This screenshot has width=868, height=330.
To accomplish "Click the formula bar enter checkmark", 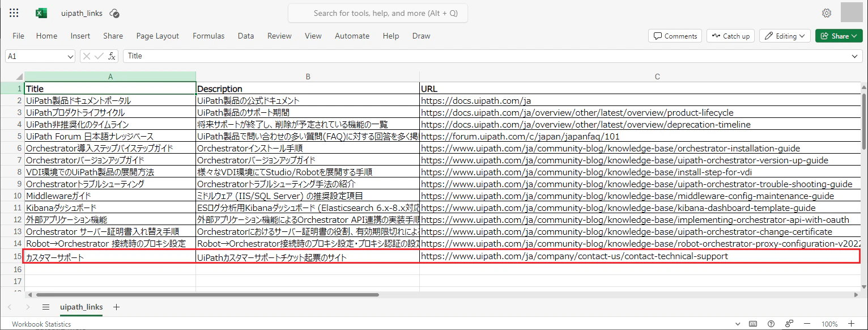I will (99, 56).
